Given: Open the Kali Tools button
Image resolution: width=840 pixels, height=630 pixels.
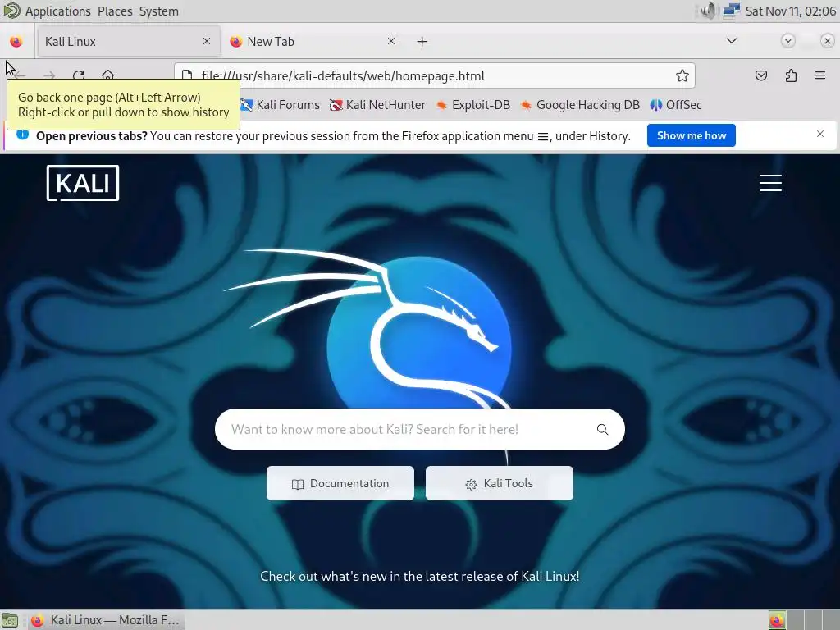Looking at the screenshot, I should [x=500, y=483].
